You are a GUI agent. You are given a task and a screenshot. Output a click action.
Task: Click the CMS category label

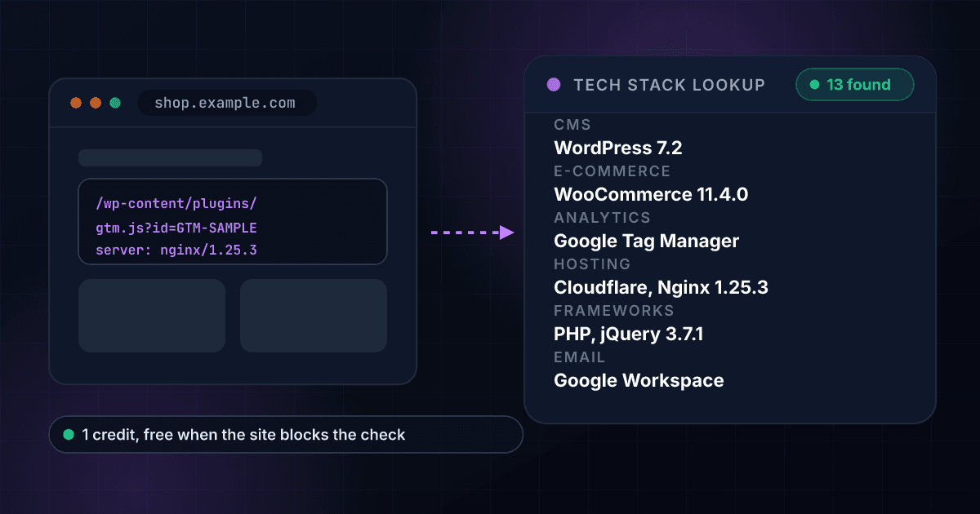tap(572, 125)
